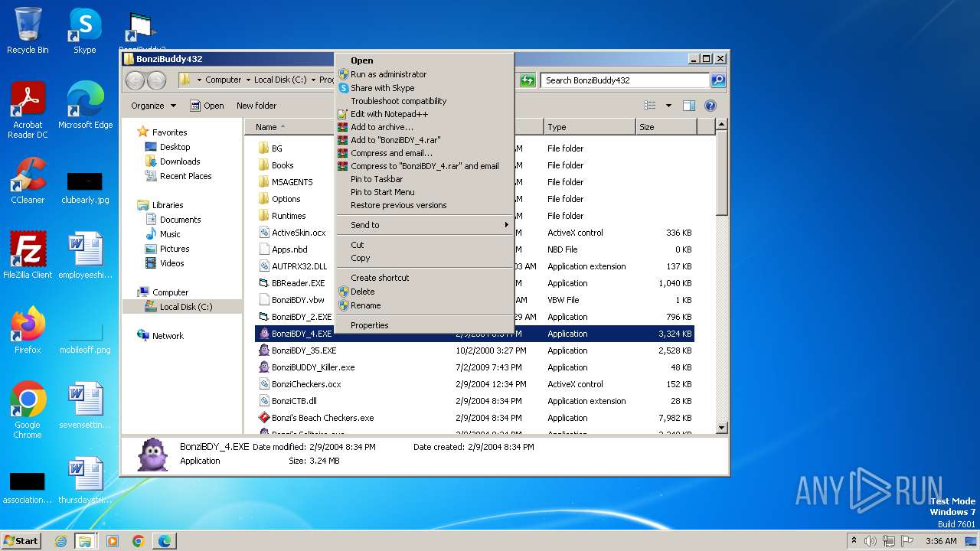Open media player taskbar icon
This screenshot has width=980, height=551.
coord(113,541)
